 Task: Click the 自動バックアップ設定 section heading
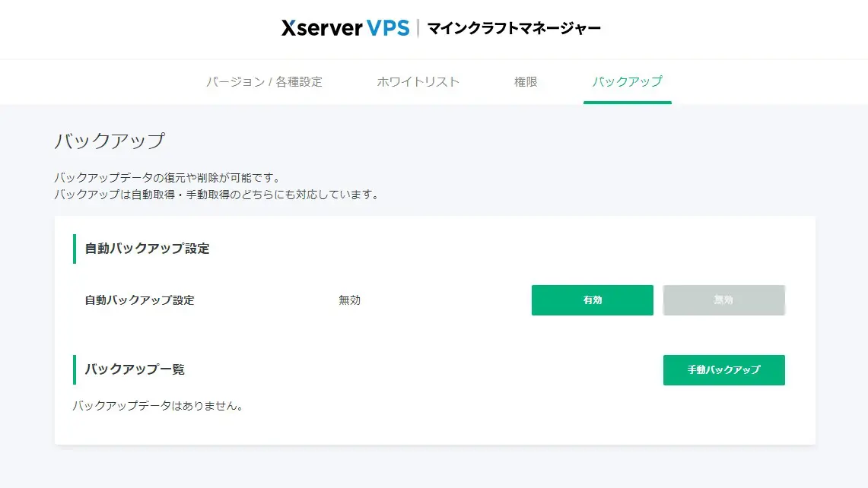click(147, 249)
